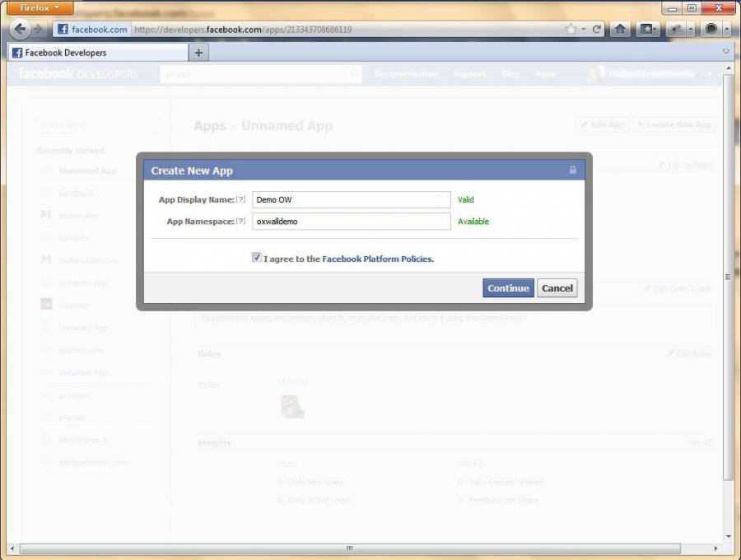The height and width of the screenshot is (560, 741).
Task: Open the help [?] next to App Namespace
Action: [x=241, y=221]
